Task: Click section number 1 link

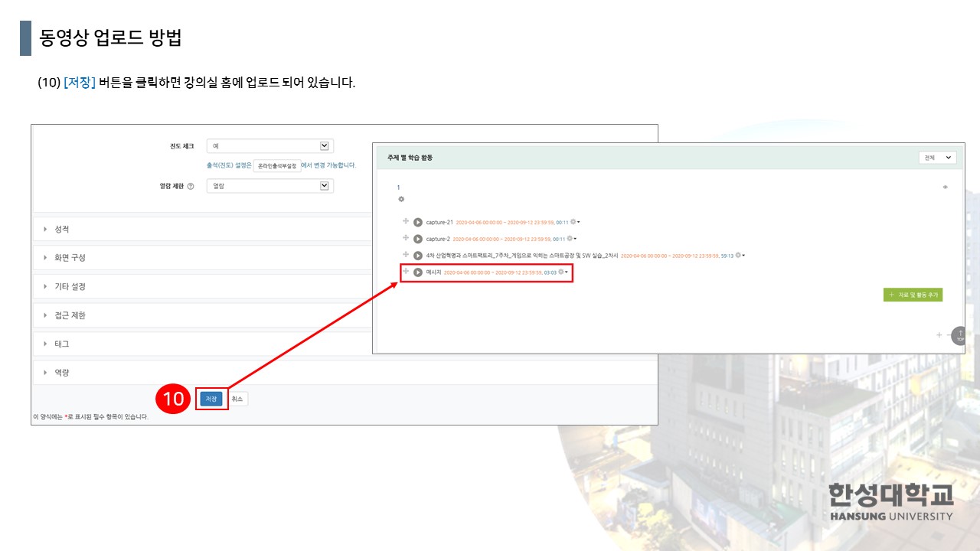Action: tap(398, 187)
